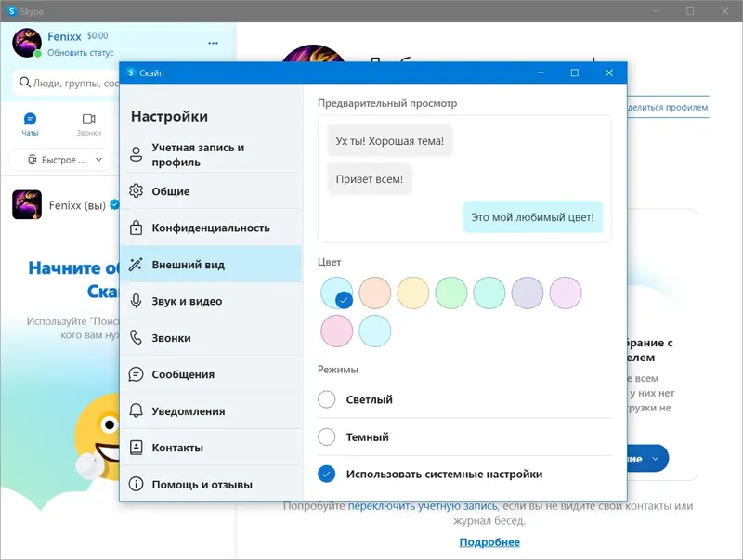The image size is (743, 560).
Task: Open the three-dot menu next to Fenixx
Action: (x=212, y=44)
